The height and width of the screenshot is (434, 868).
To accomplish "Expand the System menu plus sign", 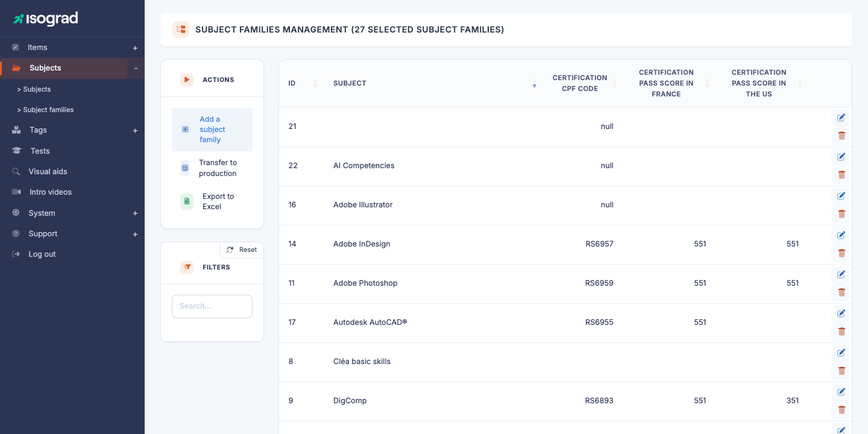I will coord(135,213).
